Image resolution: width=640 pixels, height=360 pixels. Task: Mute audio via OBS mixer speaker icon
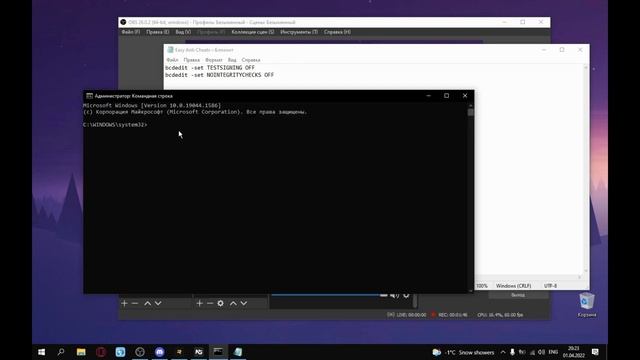[394, 295]
